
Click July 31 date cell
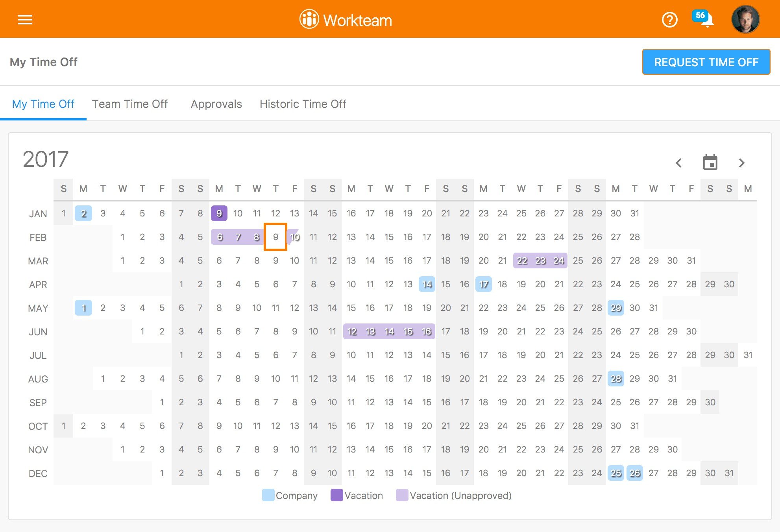pyautogui.click(x=748, y=355)
